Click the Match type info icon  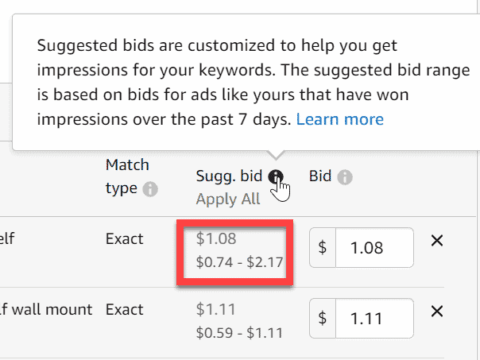point(150,189)
